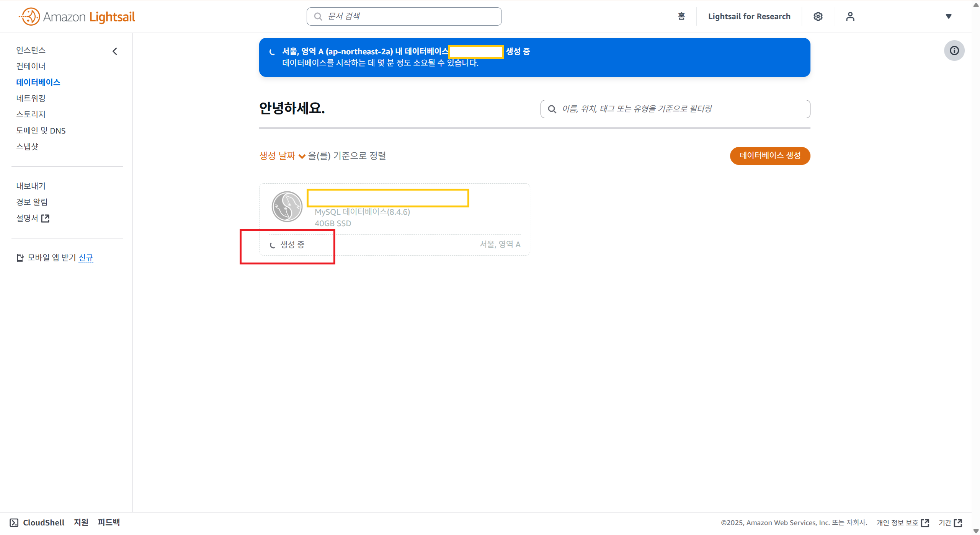Screen dimensions: 980x535
Task: Go to 홈 in the header
Action: point(681,16)
